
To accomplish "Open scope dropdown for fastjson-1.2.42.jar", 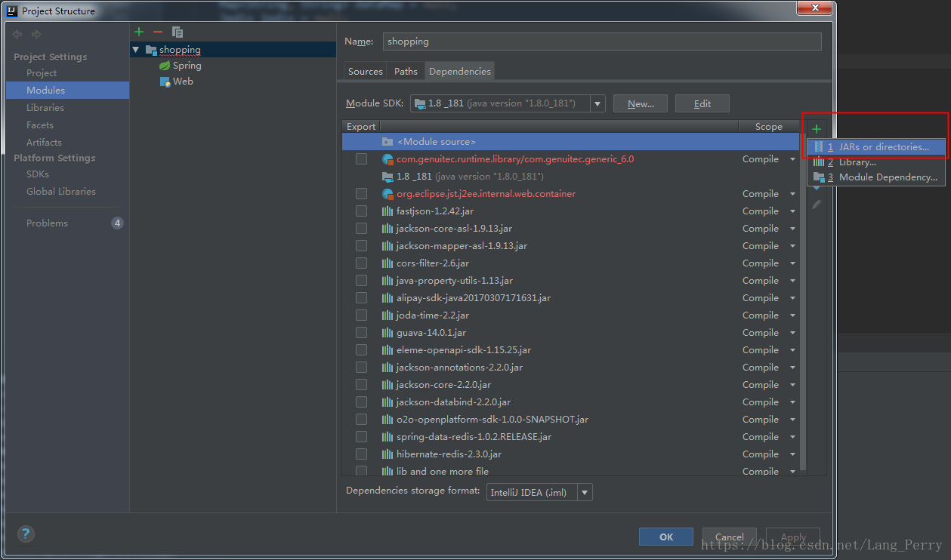I will pos(792,212).
